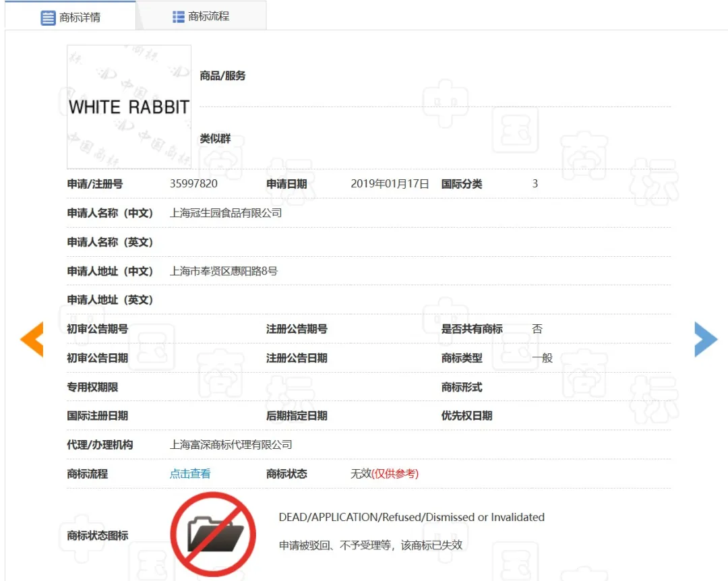Click the agency name 上海富深商标代理有限公司
The width and height of the screenshot is (728, 581).
(231, 445)
